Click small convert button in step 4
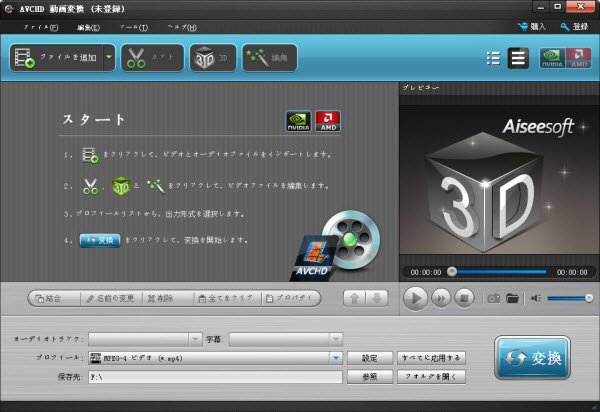 click(100, 240)
